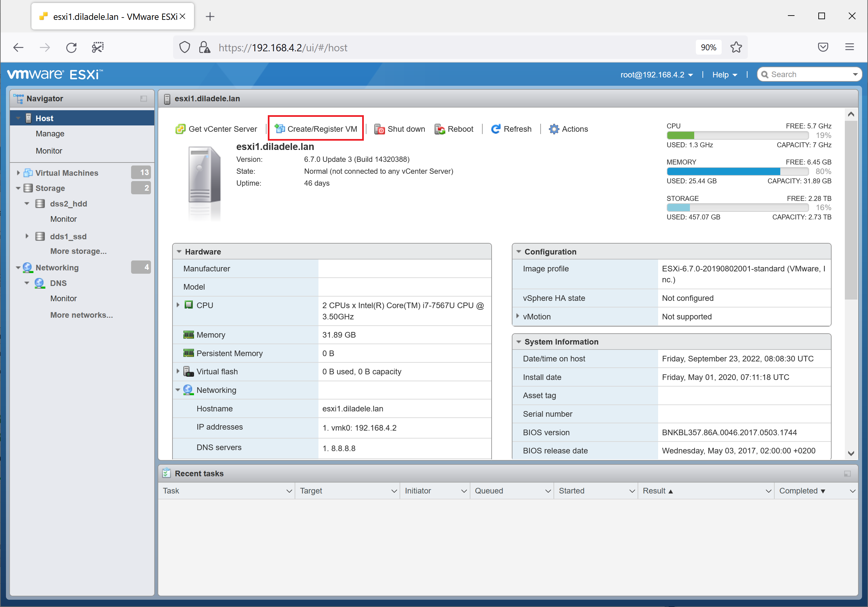Click the Get vCenter Server icon
868x607 pixels.
click(180, 129)
